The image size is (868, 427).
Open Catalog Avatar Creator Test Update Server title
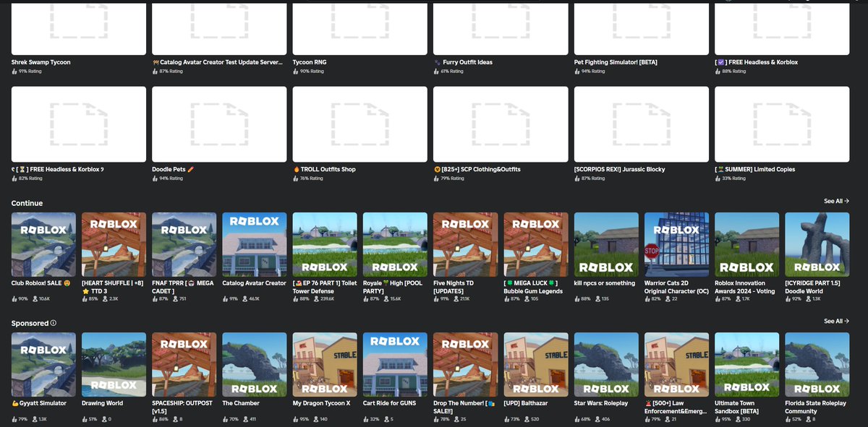(217, 62)
